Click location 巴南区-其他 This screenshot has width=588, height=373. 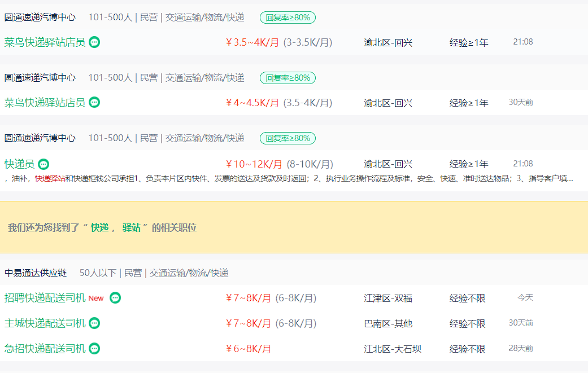coord(388,323)
